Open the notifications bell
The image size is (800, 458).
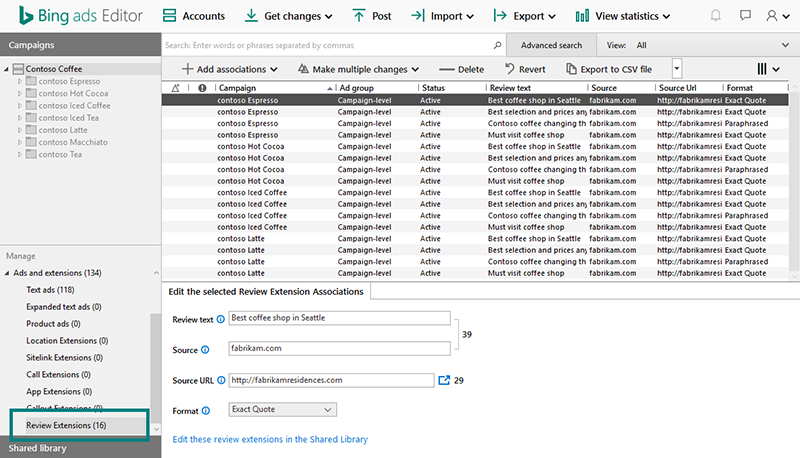pyautogui.click(x=716, y=16)
